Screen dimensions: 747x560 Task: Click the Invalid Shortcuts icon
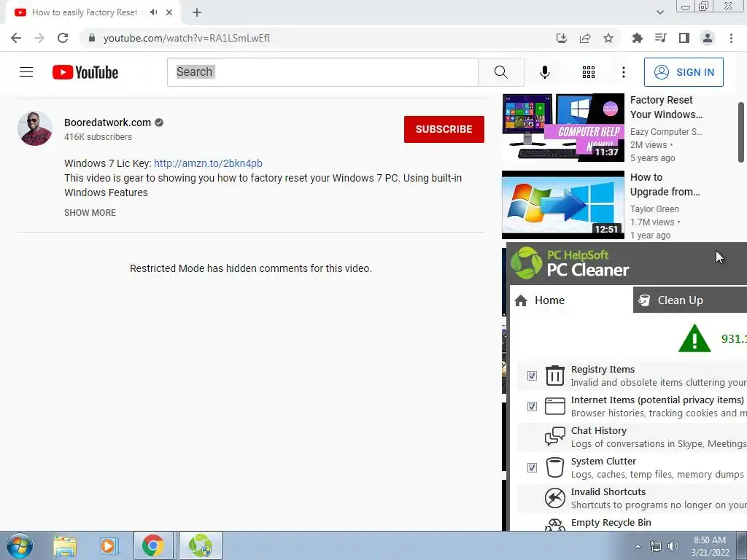point(554,498)
